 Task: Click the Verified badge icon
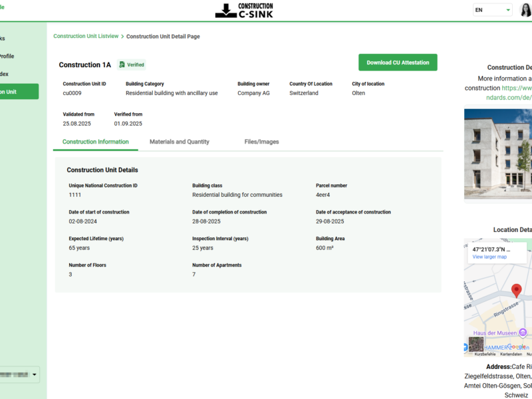coord(122,65)
